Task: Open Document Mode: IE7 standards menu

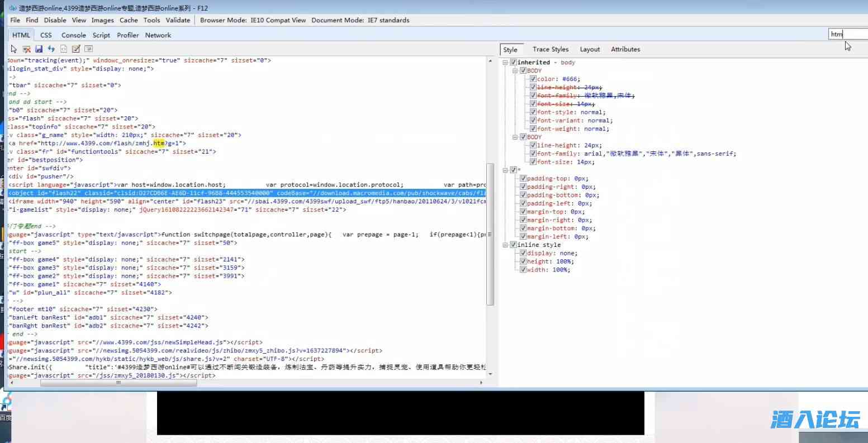Action: click(x=360, y=20)
